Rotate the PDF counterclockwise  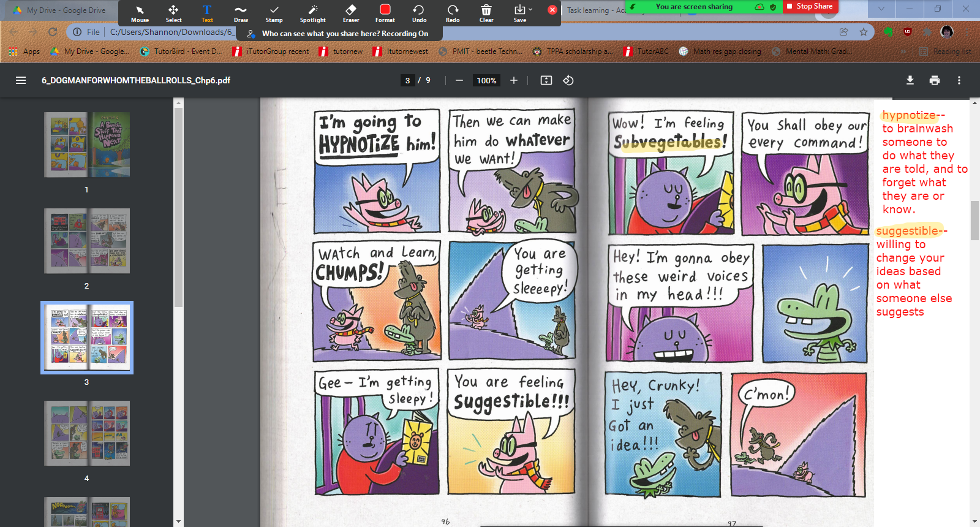coord(568,80)
